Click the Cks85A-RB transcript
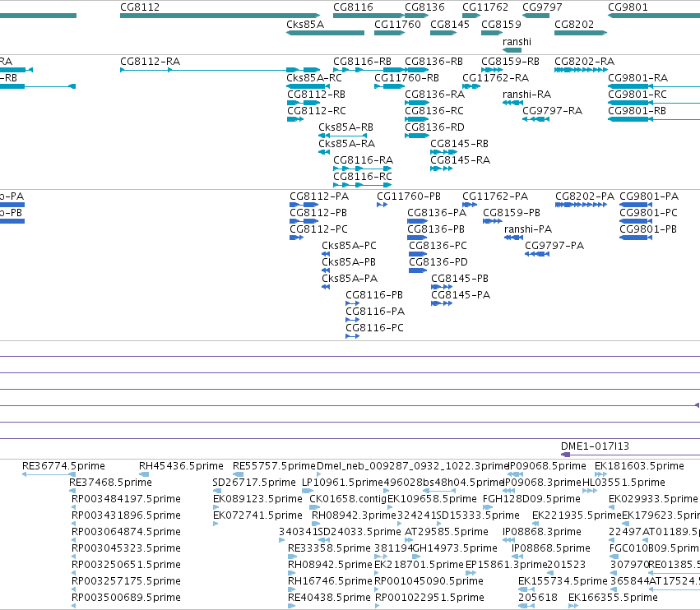Viewport: 700px width, 610px height. tap(343, 136)
